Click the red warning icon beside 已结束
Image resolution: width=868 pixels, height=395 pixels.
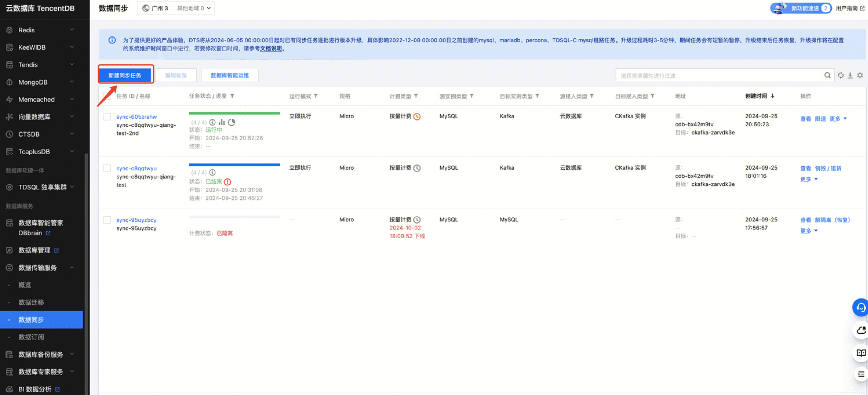[227, 182]
